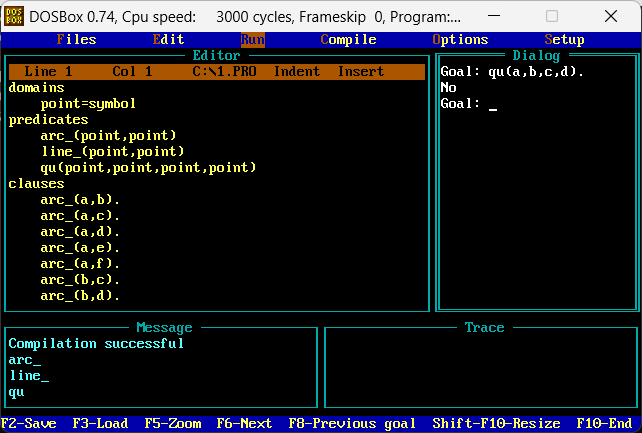Viewport: 642px width, 433px height.
Task: Click the Editor panel title
Action: coord(216,56)
